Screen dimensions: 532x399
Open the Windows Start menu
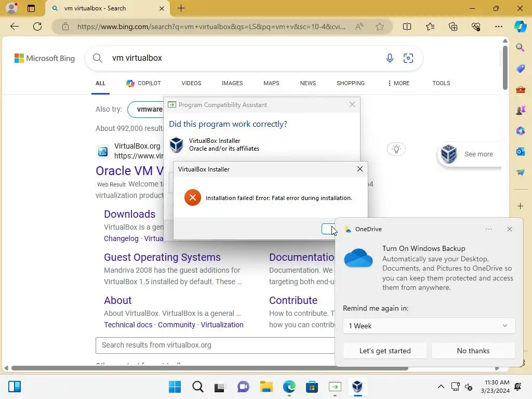(x=175, y=387)
